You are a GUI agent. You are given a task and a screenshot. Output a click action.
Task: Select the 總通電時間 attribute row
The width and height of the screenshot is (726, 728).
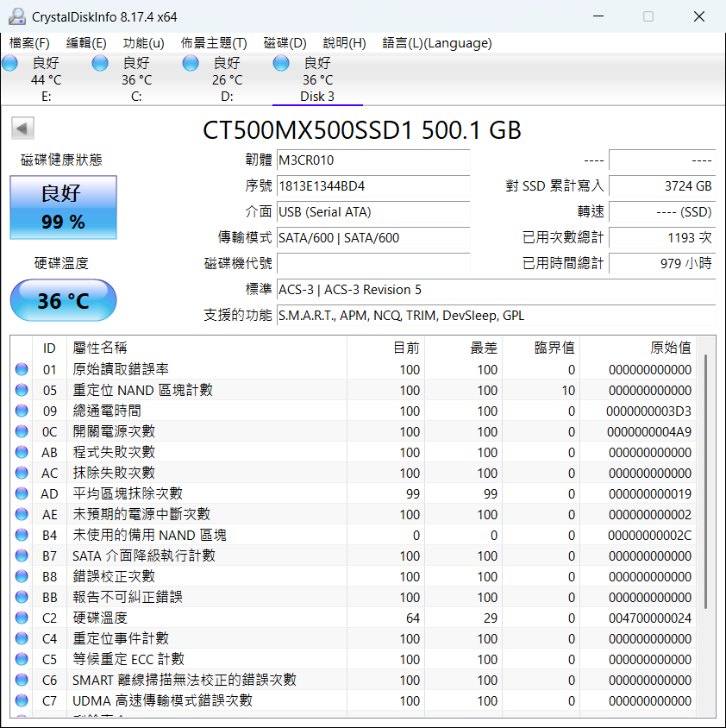pyautogui.click(x=354, y=411)
